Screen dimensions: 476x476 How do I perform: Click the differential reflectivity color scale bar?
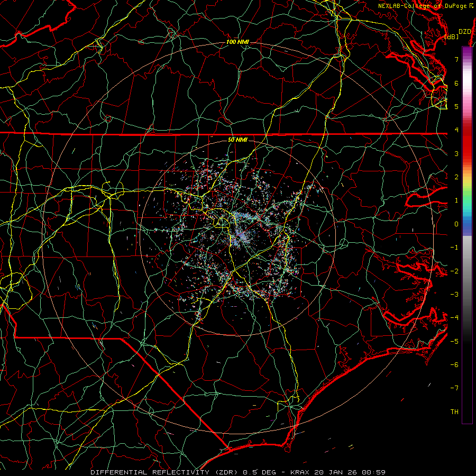coord(467,235)
